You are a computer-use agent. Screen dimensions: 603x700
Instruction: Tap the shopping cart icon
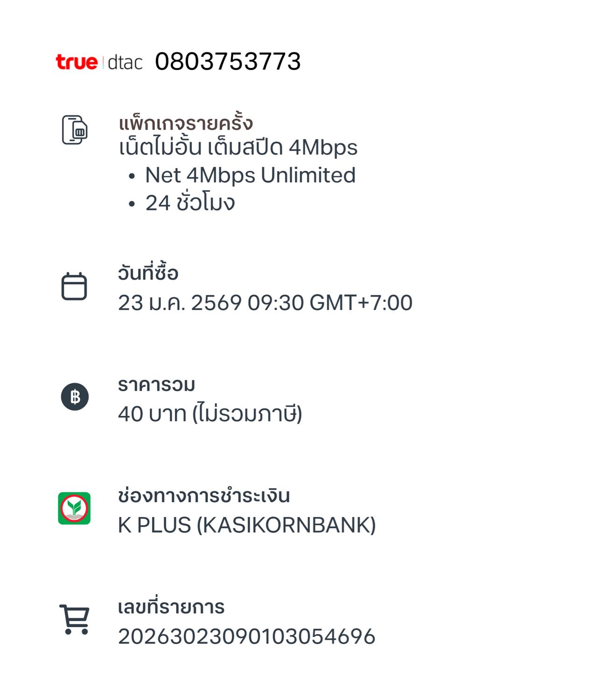click(x=74, y=619)
